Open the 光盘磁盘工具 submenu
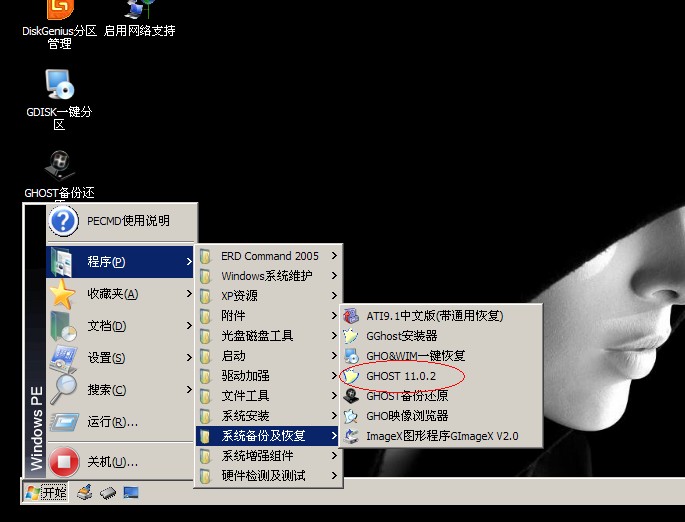Viewport: 685px width, 522px height. (x=268, y=335)
